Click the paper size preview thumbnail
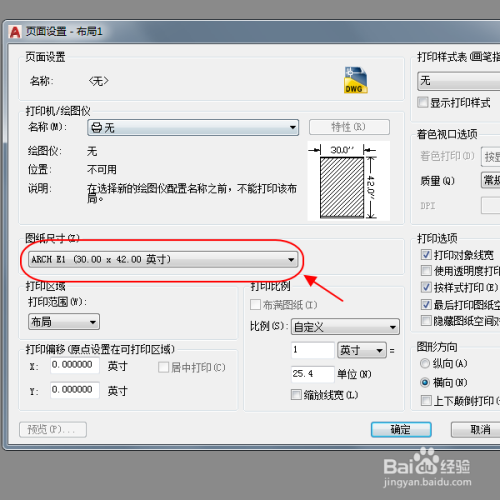This screenshot has width=500, height=500. pos(348,181)
